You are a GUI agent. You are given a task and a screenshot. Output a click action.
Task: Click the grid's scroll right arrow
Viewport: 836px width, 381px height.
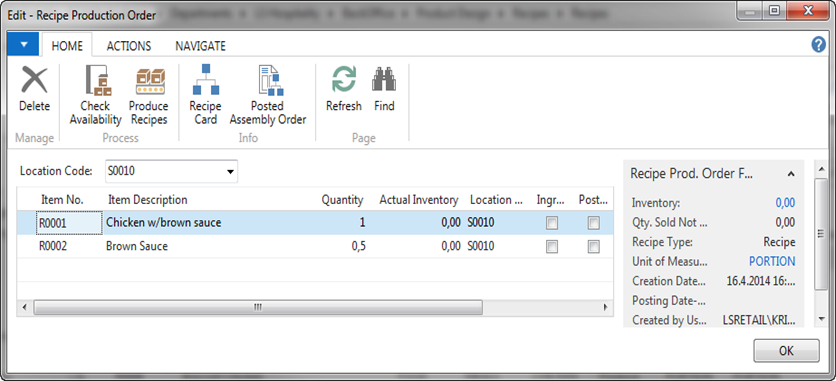tap(605, 307)
